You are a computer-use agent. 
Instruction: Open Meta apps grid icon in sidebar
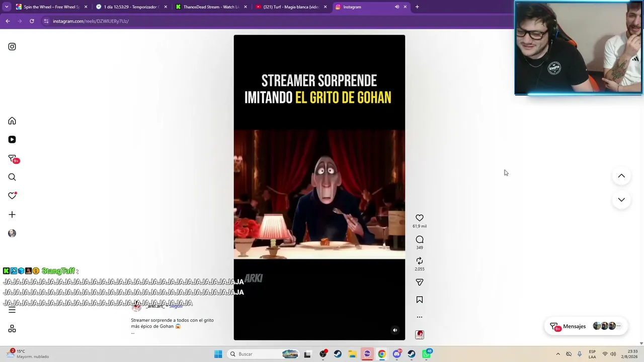[12, 329]
